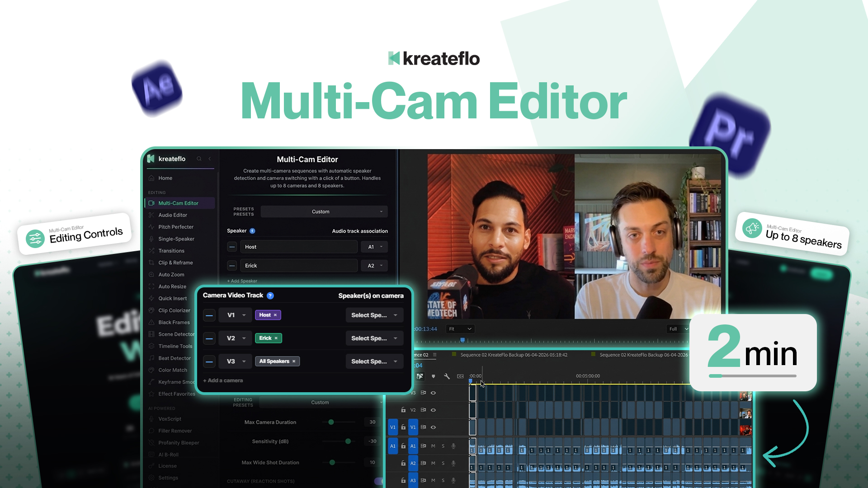
Task: Remove the V3 camera row with minus button
Action: coord(209,361)
